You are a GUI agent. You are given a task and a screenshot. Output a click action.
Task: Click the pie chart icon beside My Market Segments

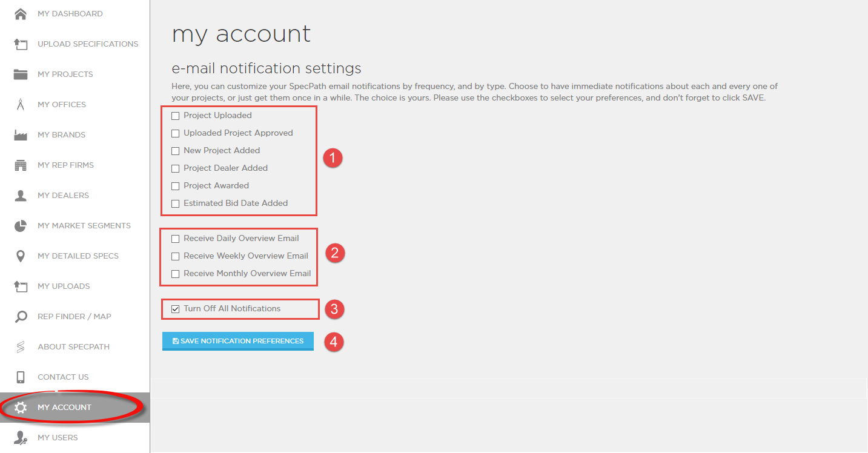tap(21, 225)
